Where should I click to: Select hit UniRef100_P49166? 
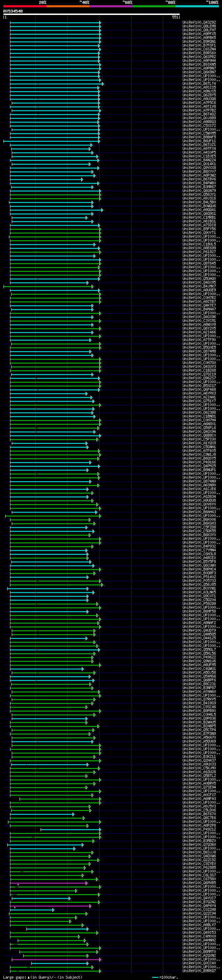pyautogui.click(x=199, y=462)
